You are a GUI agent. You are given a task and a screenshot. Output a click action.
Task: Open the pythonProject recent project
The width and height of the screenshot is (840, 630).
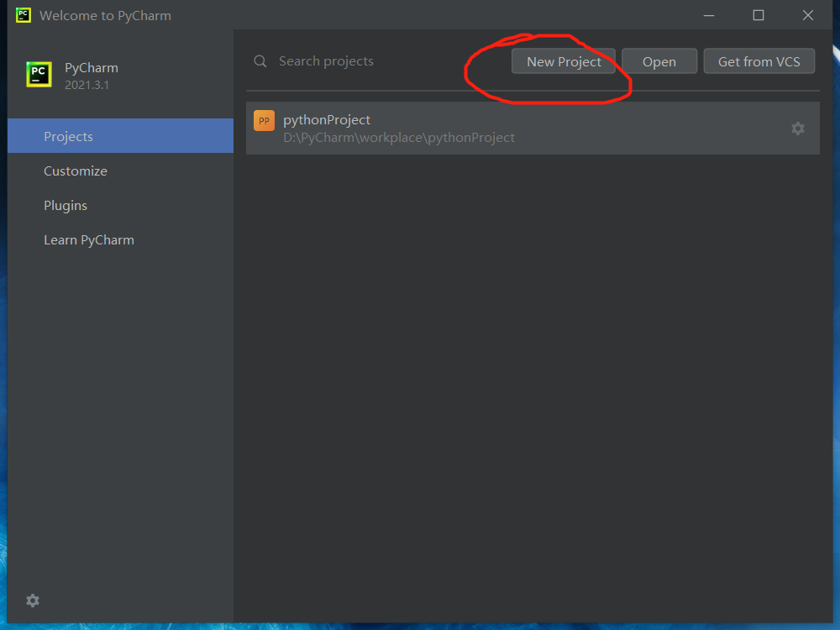click(x=533, y=128)
